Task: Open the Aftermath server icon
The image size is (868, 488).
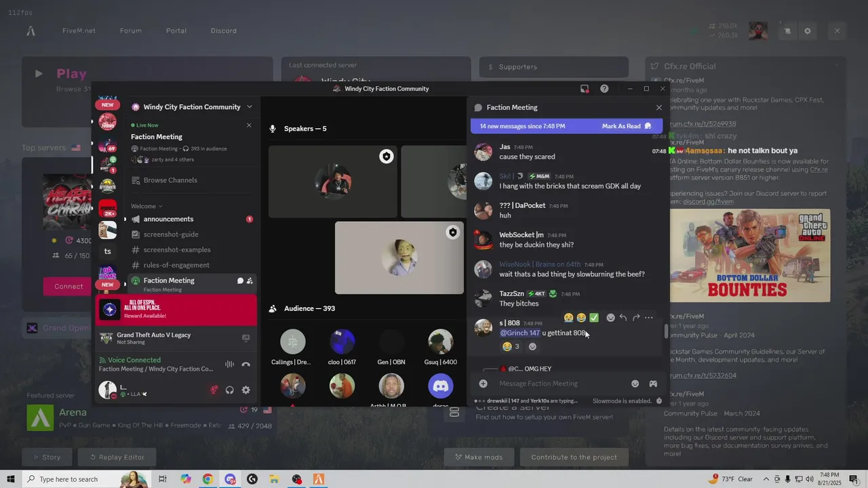Action: (x=107, y=186)
